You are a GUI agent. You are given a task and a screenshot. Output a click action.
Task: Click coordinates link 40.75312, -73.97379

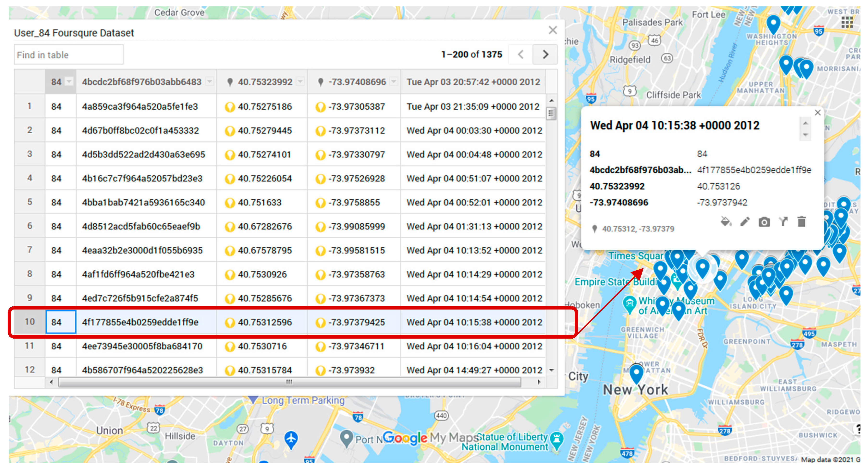638,229
